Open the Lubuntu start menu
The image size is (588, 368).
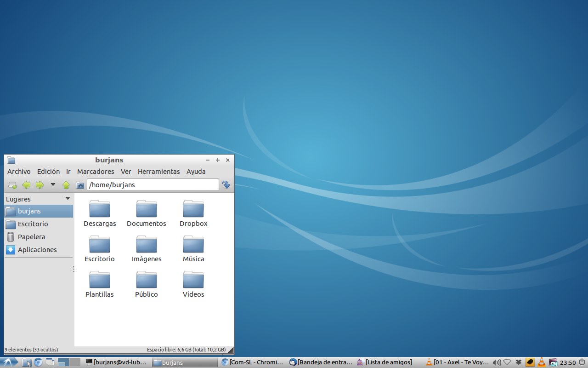click(x=9, y=362)
